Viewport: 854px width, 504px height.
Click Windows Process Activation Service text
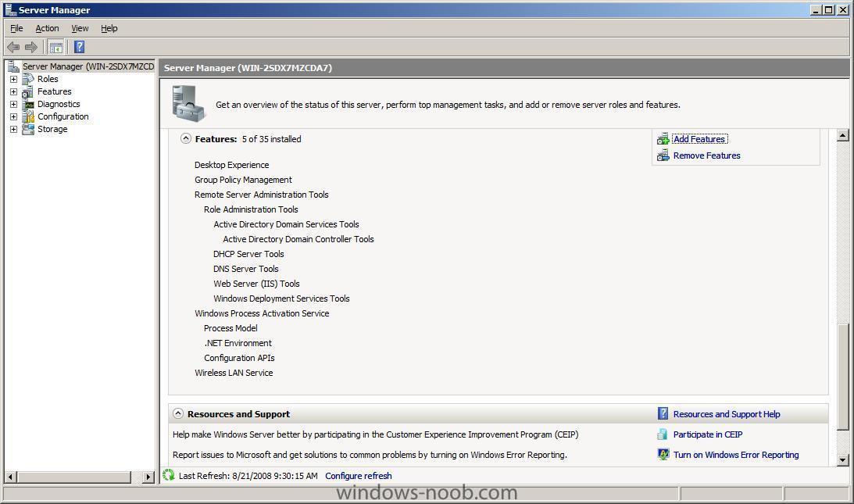point(262,313)
